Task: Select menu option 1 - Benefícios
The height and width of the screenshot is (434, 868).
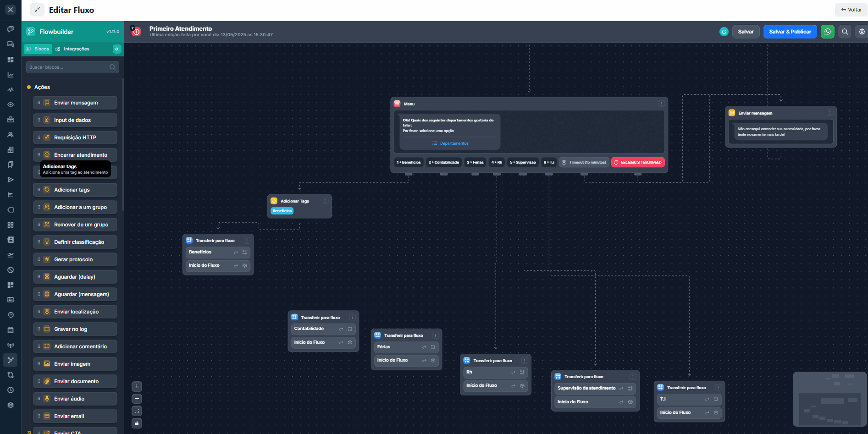Action: (409, 162)
